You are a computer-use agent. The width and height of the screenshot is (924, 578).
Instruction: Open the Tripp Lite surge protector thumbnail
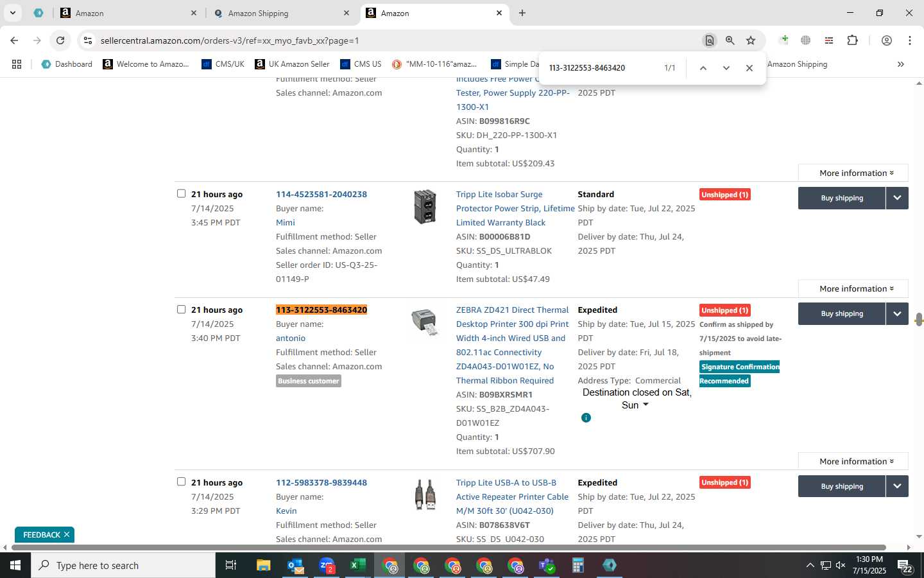pyautogui.click(x=425, y=207)
